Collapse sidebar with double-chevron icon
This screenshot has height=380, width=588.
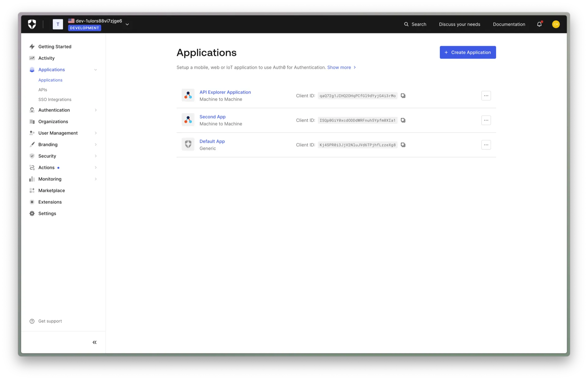point(94,342)
